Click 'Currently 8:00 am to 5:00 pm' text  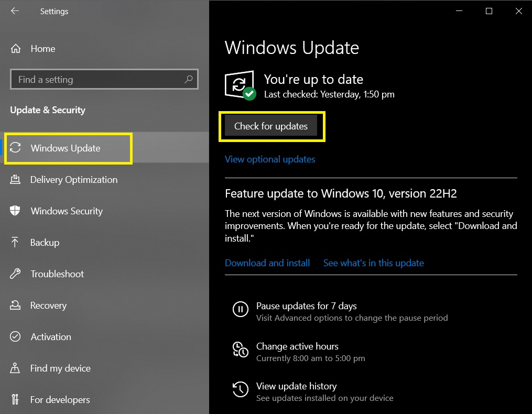click(310, 358)
